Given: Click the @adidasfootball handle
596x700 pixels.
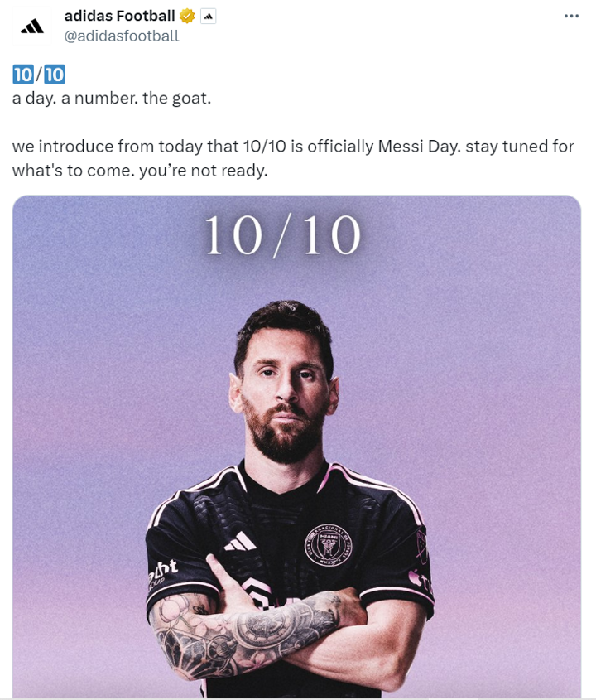Looking at the screenshot, I should pos(122,36).
